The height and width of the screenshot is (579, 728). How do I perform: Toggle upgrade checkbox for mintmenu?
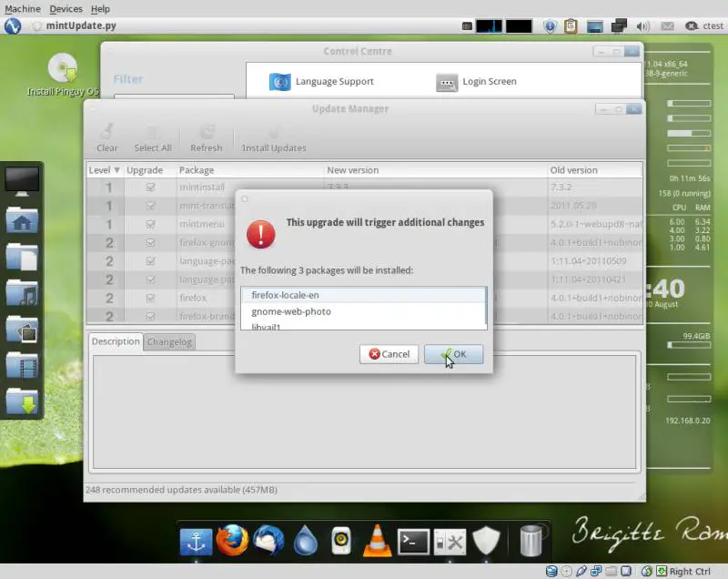click(150, 224)
